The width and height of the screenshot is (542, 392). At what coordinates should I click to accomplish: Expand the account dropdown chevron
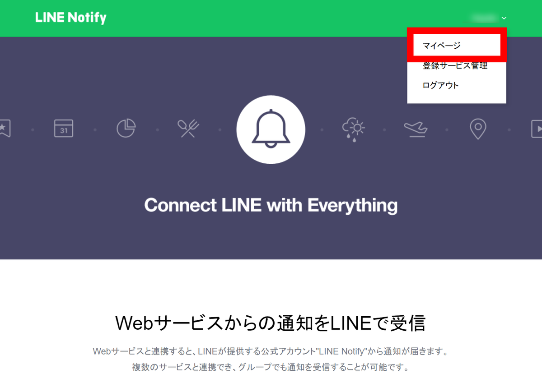(x=504, y=18)
